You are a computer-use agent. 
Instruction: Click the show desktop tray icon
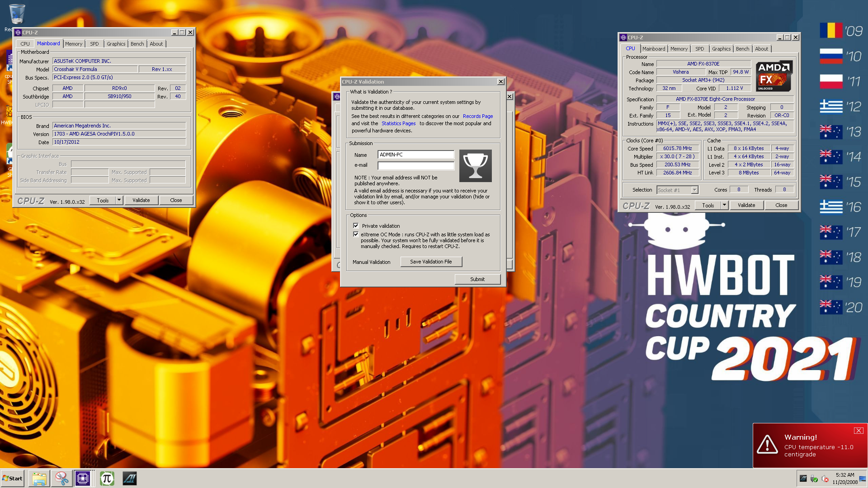863,479
